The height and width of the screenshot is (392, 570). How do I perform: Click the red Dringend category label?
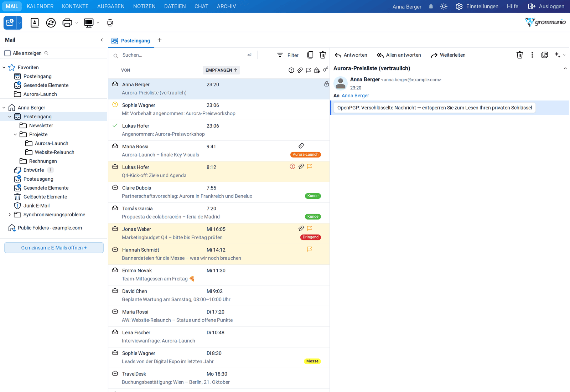[311, 237]
